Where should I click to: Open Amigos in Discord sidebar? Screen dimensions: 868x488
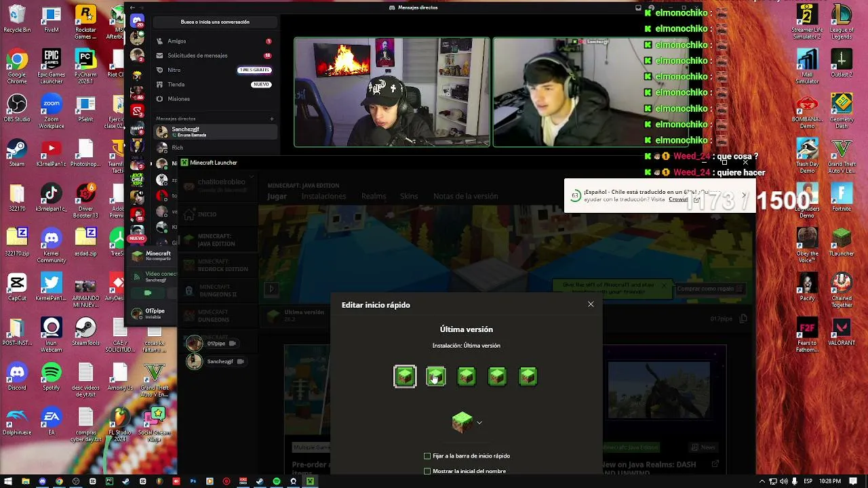click(x=214, y=41)
